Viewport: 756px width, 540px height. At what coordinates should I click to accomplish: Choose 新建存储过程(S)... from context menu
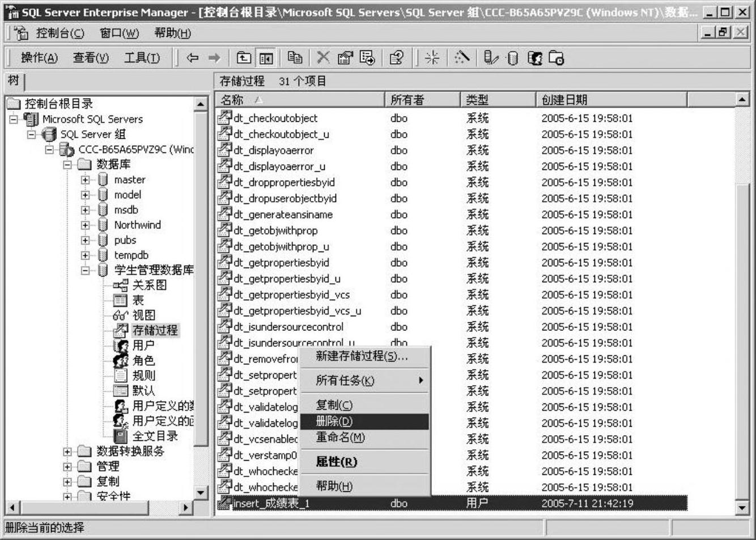(x=364, y=356)
